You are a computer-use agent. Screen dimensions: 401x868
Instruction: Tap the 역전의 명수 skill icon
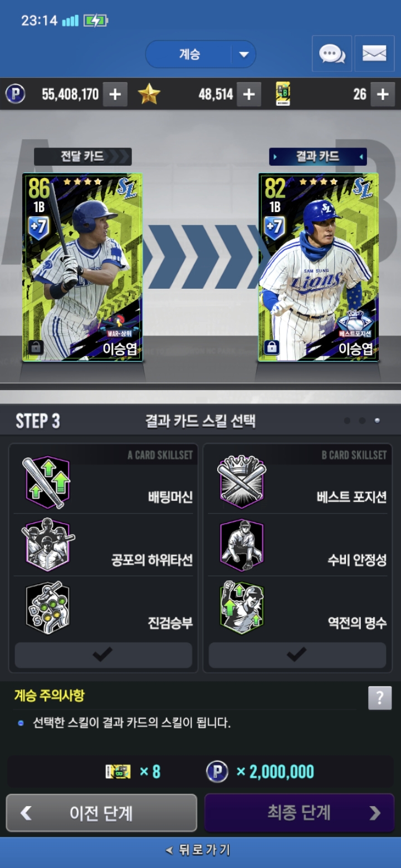click(242, 608)
